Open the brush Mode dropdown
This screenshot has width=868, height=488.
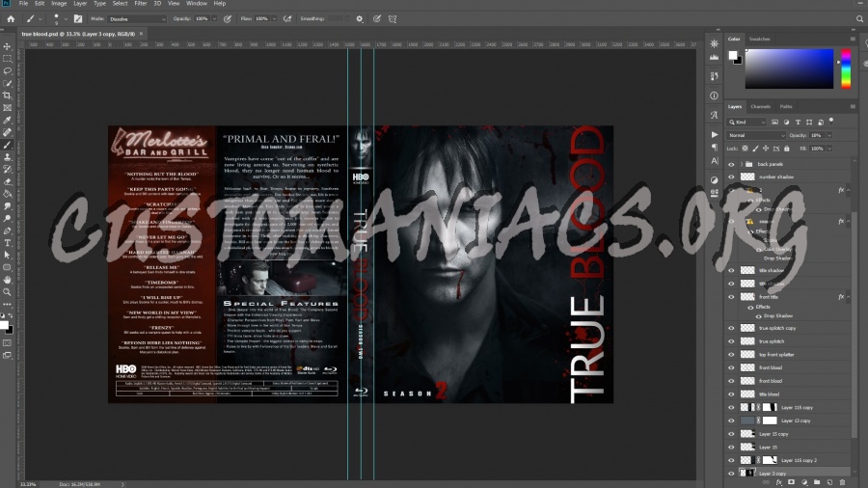tap(137, 19)
